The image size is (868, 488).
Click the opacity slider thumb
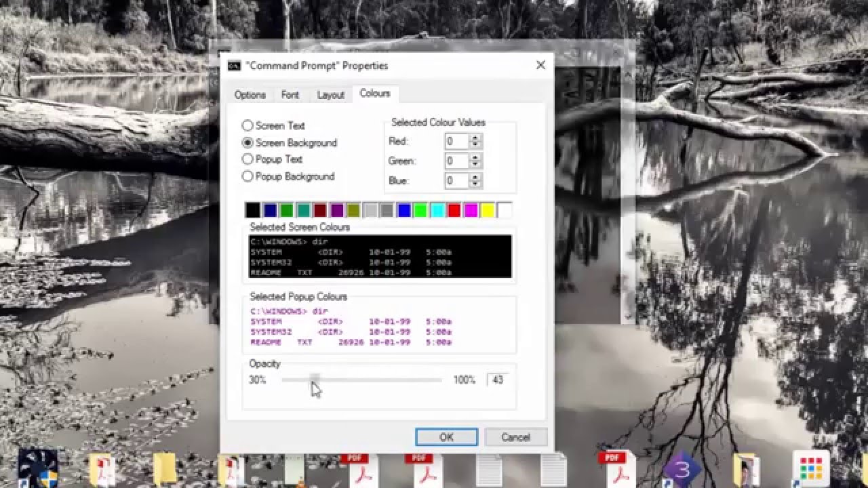pos(315,380)
